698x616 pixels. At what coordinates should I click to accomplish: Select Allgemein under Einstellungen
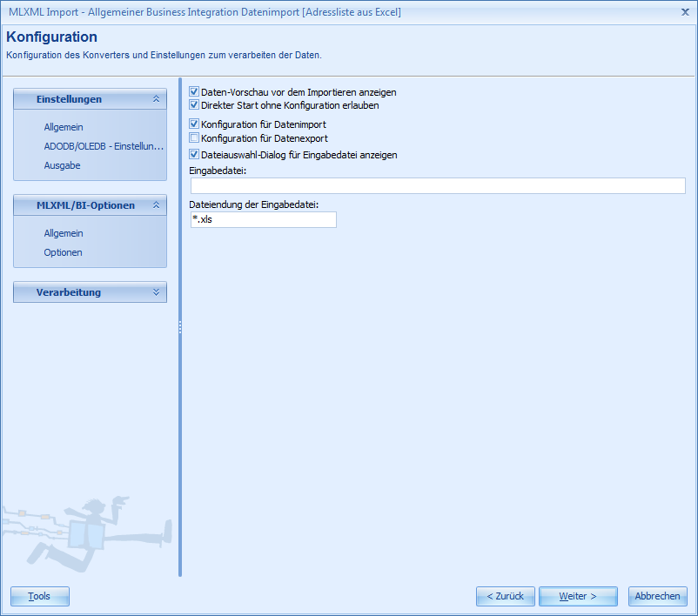[58, 127]
